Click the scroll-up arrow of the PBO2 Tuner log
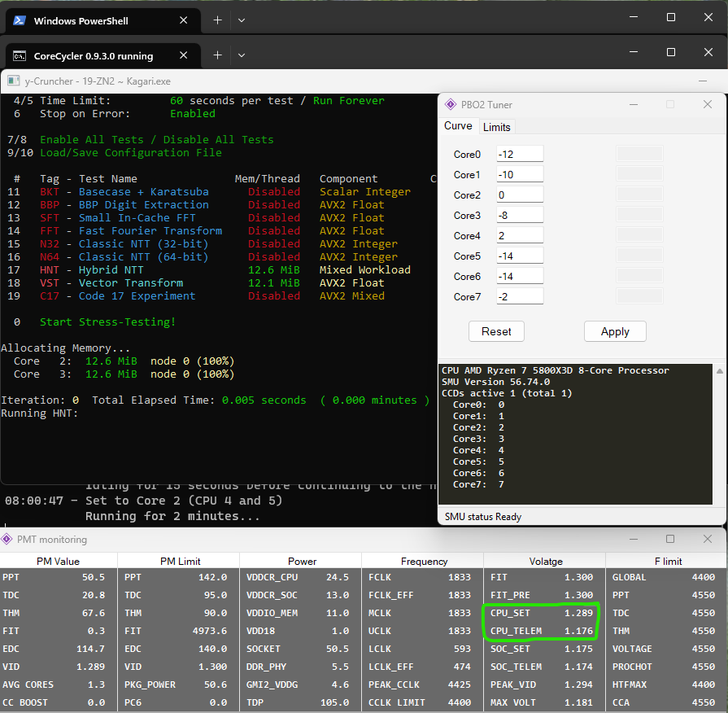This screenshot has width=728, height=713. [x=719, y=371]
